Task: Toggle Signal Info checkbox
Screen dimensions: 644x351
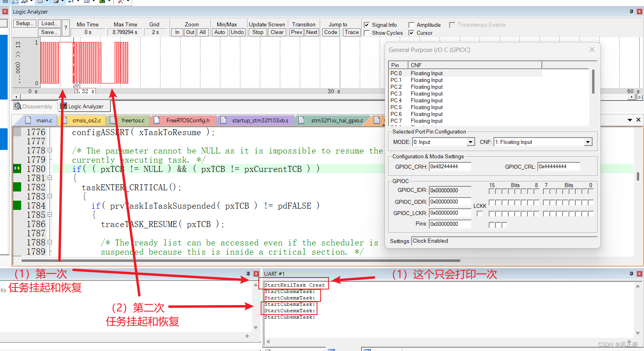Action: [367, 25]
